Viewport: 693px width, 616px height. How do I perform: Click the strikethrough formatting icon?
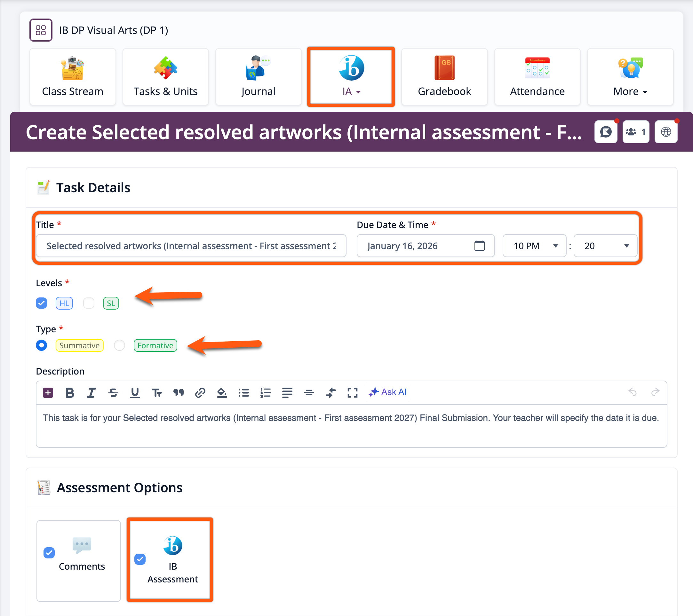[113, 392]
